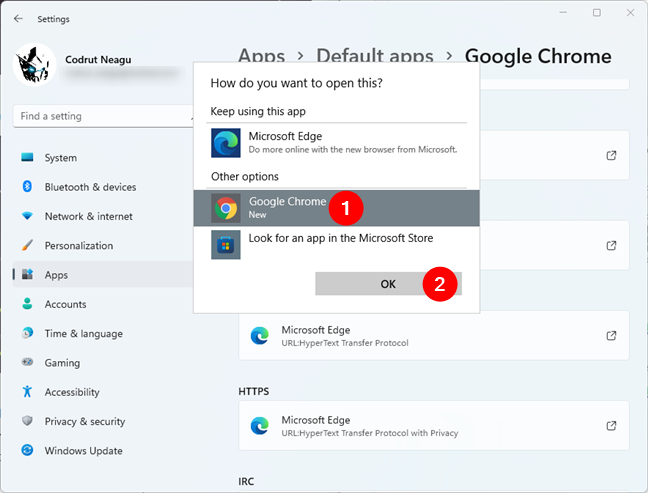Image resolution: width=648 pixels, height=493 pixels.
Task: Click external link icon level with Microsoft Store entry
Action: click(x=611, y=245)
